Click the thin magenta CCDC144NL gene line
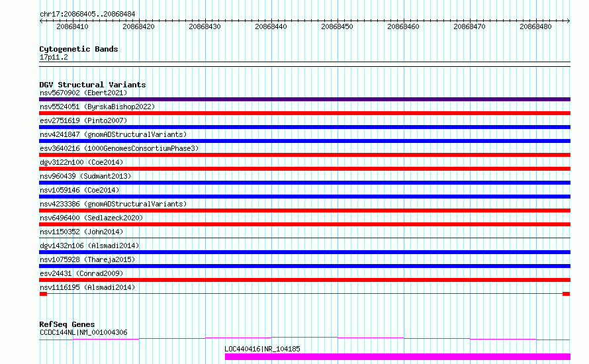Image resolution: width=589 pixels, height=364 pixels. (x=304, y=338)
